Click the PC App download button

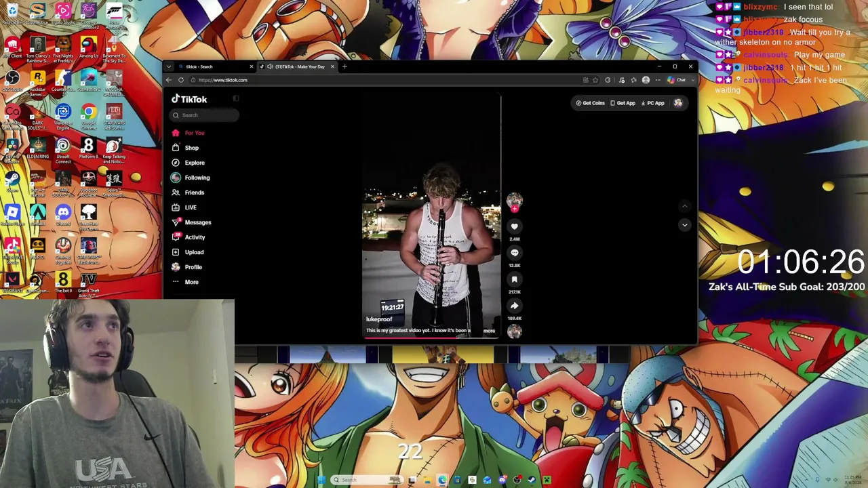[652, 103]
